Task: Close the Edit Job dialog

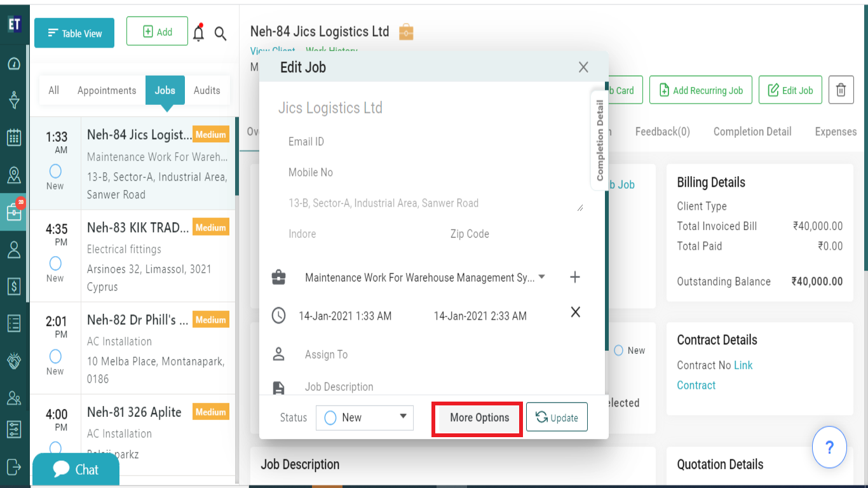Action: (x=583, y=67)
